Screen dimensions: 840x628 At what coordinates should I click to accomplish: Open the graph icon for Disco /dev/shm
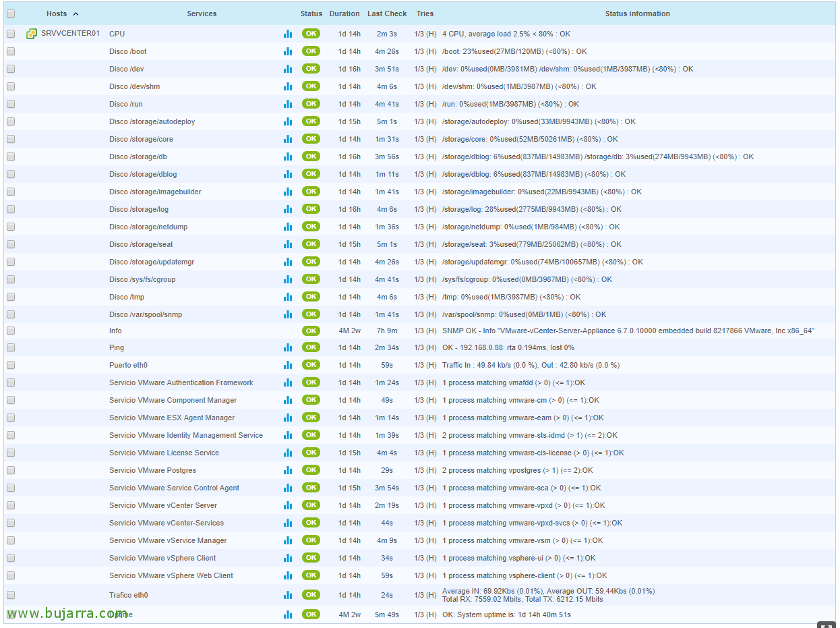(x=288, y=86)
